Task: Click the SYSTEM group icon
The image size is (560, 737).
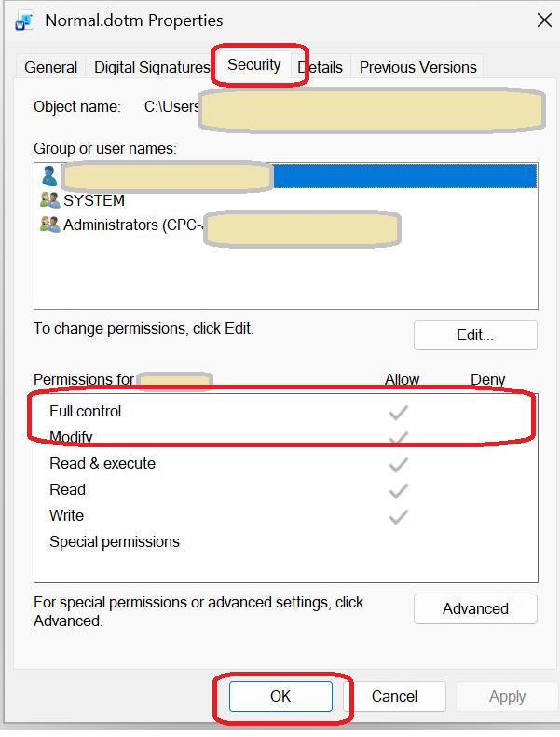Action: click(x=49, y=200)
